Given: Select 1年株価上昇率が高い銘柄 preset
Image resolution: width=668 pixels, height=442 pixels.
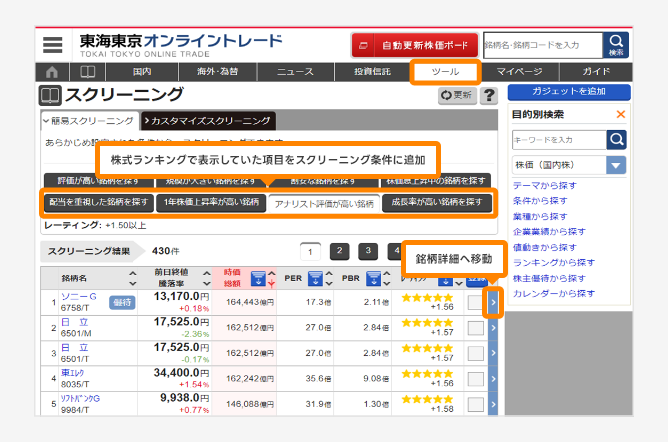Looking at the screenshot, I should pos(211,202).
